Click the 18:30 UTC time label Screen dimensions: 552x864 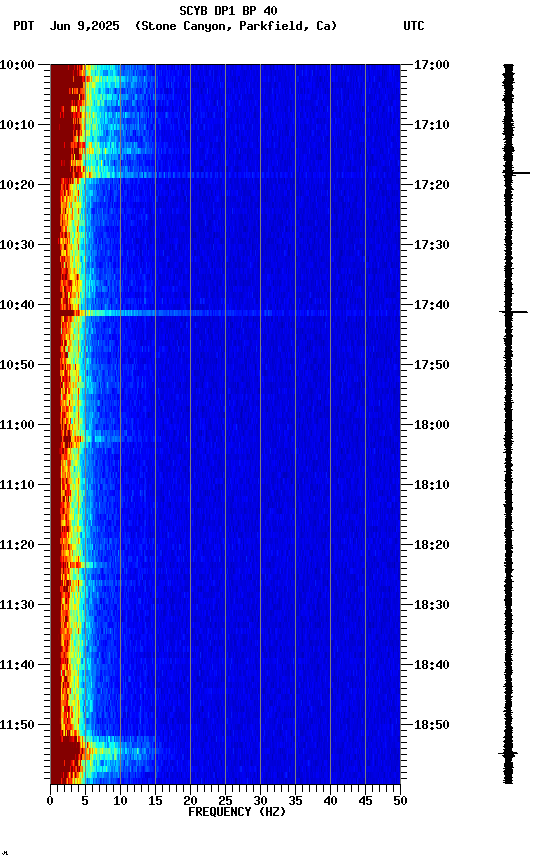(x=432, y=605)
